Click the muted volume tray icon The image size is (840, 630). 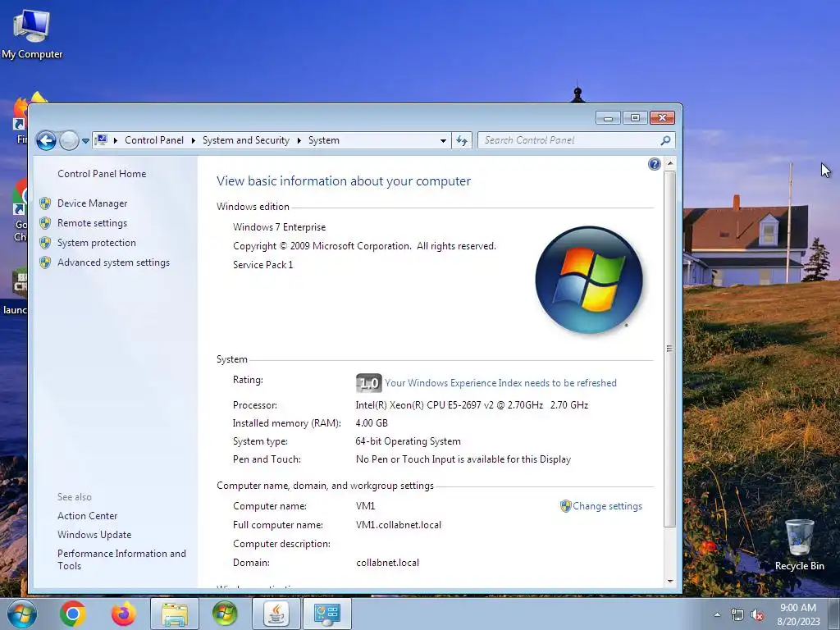pos(757,615)
